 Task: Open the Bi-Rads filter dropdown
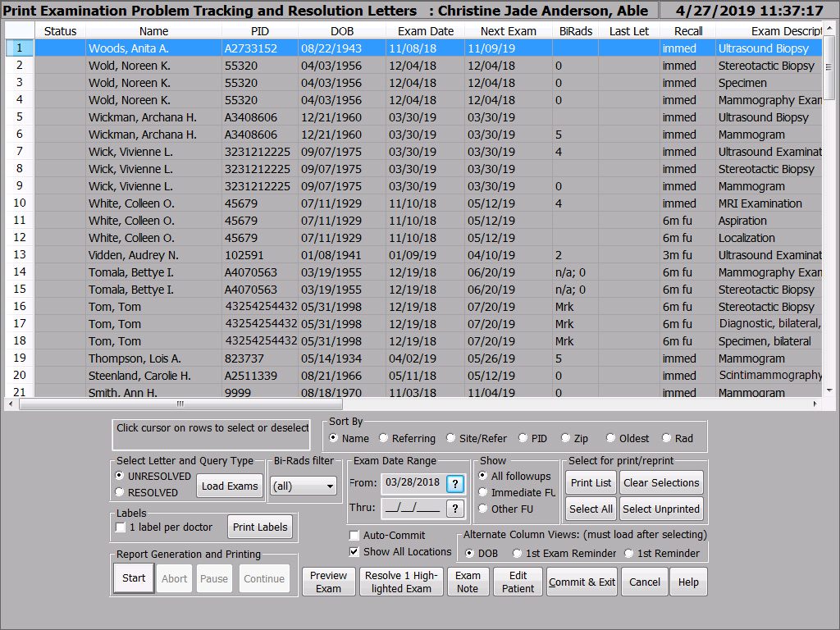(304, 486)
